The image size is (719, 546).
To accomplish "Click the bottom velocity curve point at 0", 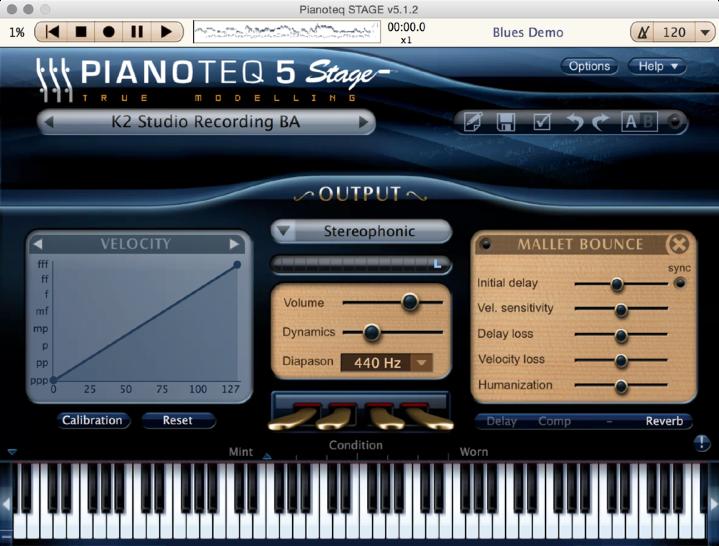I will [54, 380].
